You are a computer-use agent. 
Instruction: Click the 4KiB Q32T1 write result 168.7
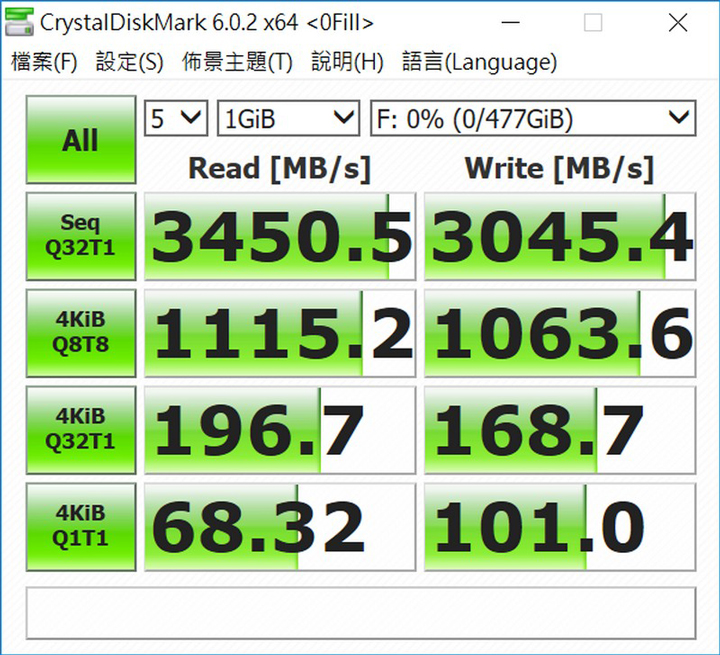coord(560,430)
